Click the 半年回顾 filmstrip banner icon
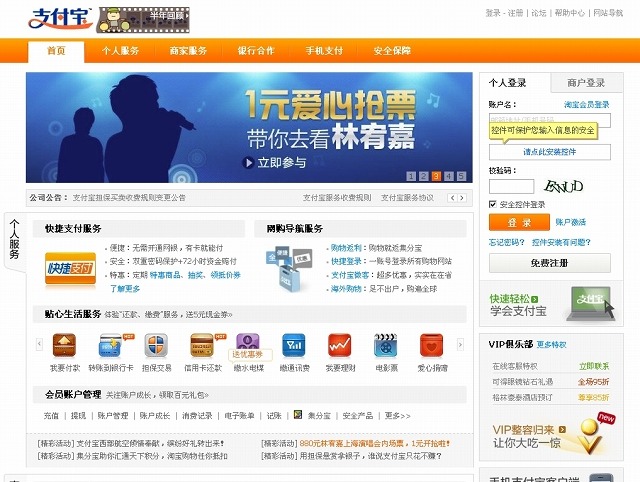 [143, 20]
